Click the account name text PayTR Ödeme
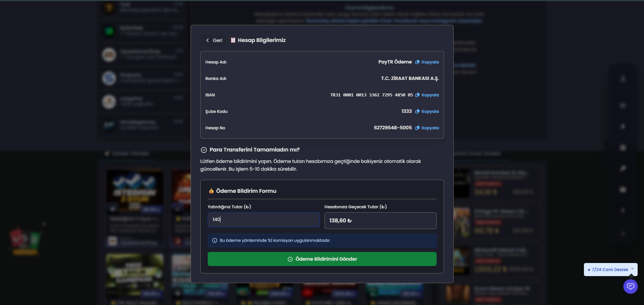The height and width of the screenshot is (305, 644). [x=395, y=62]
